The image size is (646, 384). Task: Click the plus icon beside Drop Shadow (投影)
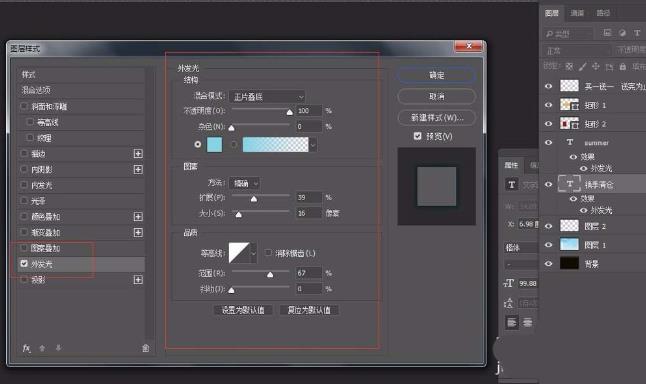click(x=138, y=280)
